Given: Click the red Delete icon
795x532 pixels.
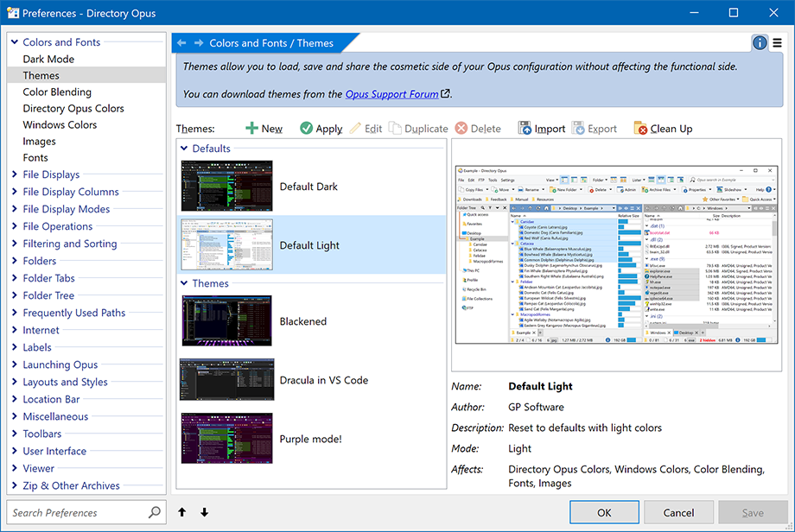Looking at the screenshot, I should tap(461, 128).
